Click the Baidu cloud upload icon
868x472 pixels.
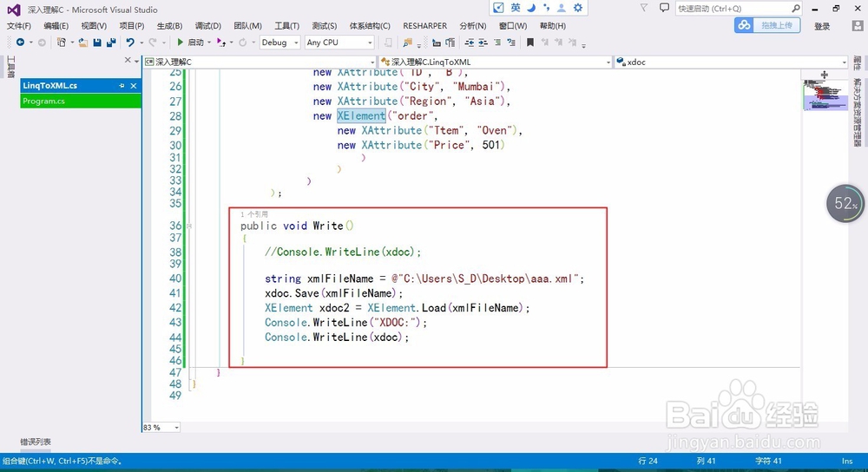coord(745,25)
